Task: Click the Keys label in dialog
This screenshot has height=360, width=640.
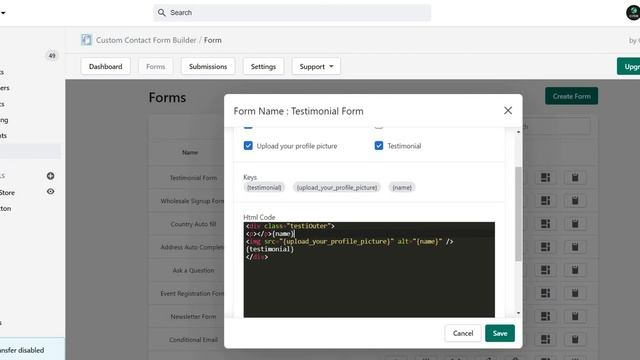Action: click(250, 177)
